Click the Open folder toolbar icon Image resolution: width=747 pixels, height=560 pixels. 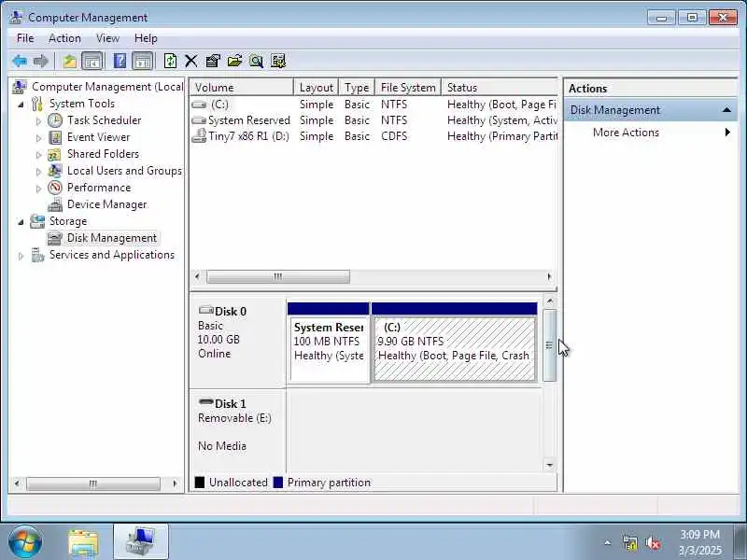[x=234, y=61]
